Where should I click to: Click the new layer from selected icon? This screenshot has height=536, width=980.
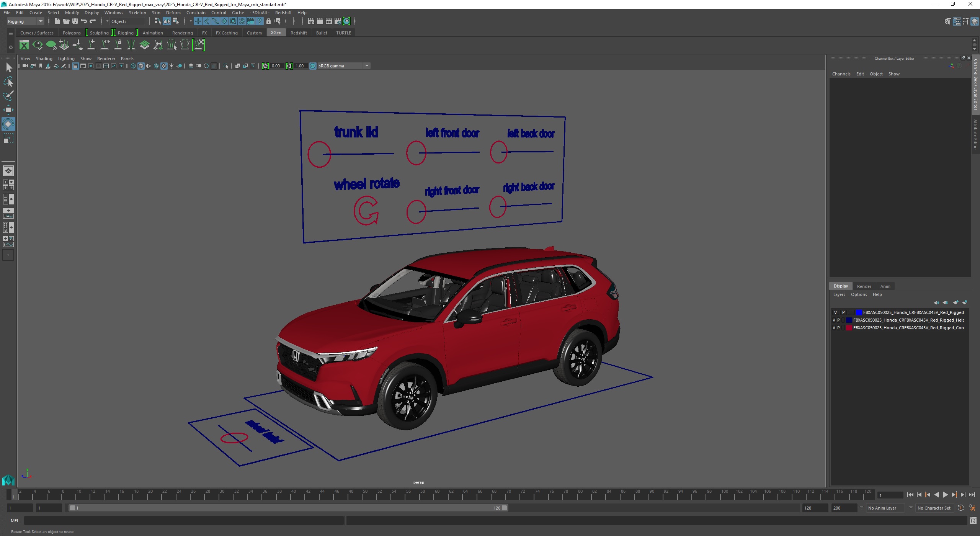(965, 302)
